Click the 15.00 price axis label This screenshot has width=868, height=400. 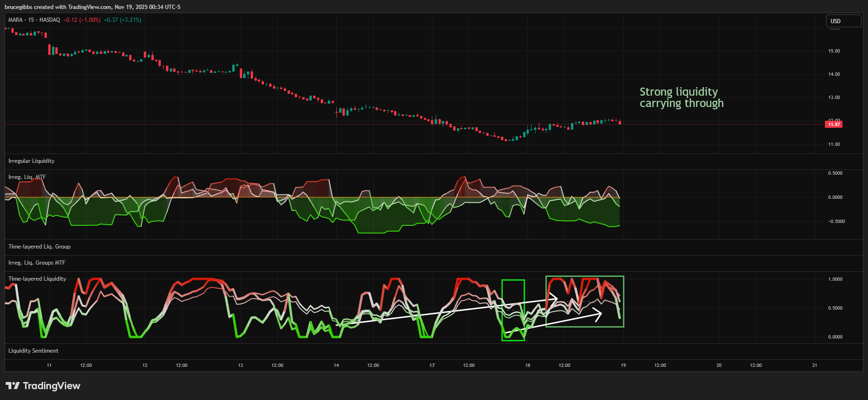click(x=834, y=51)
